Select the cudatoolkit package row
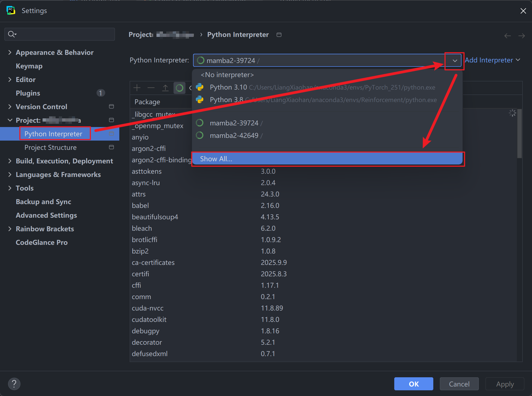The height and width of the screenshot is (396, 532). coord(323,319)
